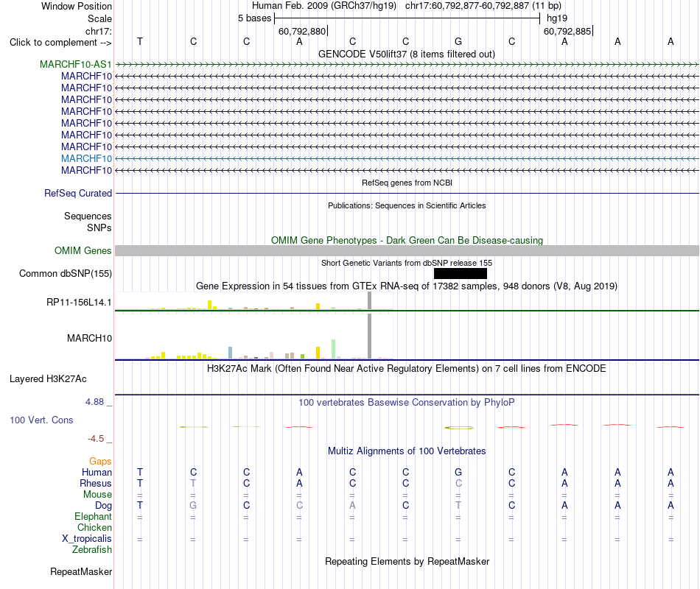
Task: Click the GENCODE V50lift37 track title
Action: [x=406, y=54]
